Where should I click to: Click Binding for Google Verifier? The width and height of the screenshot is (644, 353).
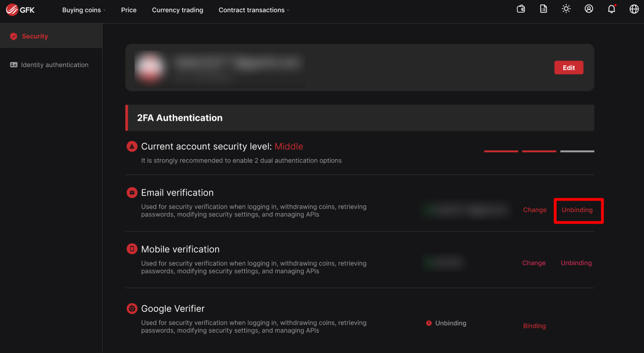(x=534, y=326)
